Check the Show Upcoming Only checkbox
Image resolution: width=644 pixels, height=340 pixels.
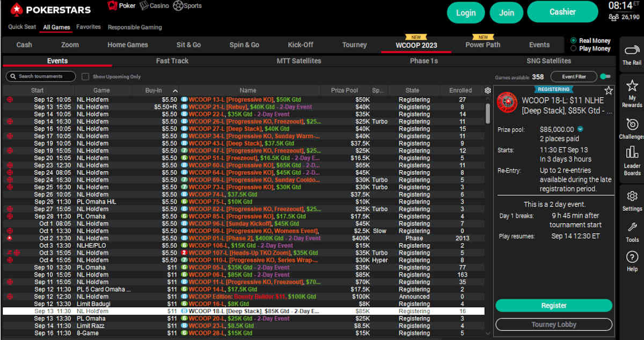point(85,77)
